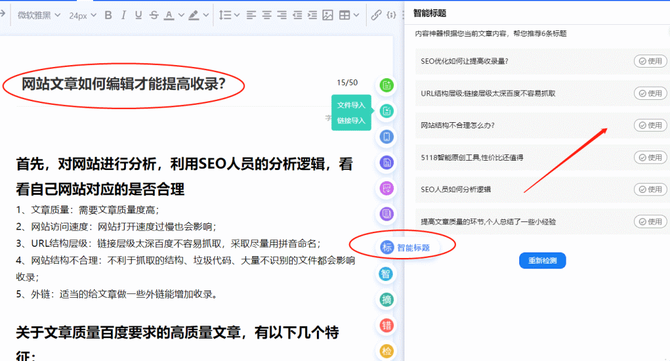Apply the font color A button

[169, 15]
